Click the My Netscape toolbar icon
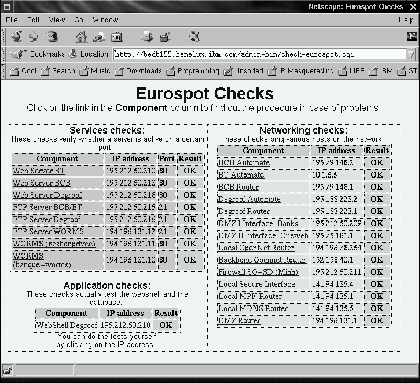The width and height of the screenshot is (420, 383). point(117,37)
